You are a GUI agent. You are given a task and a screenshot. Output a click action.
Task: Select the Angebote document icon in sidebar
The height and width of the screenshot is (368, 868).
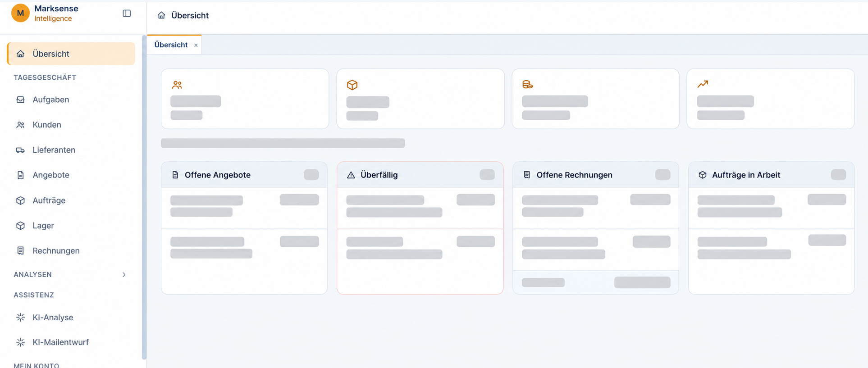[20, 175]
